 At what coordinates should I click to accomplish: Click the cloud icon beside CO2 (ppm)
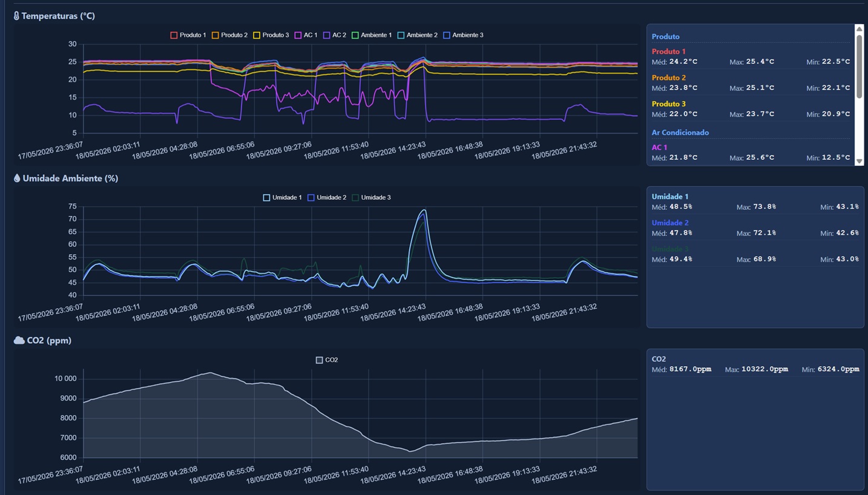point(19,341)
